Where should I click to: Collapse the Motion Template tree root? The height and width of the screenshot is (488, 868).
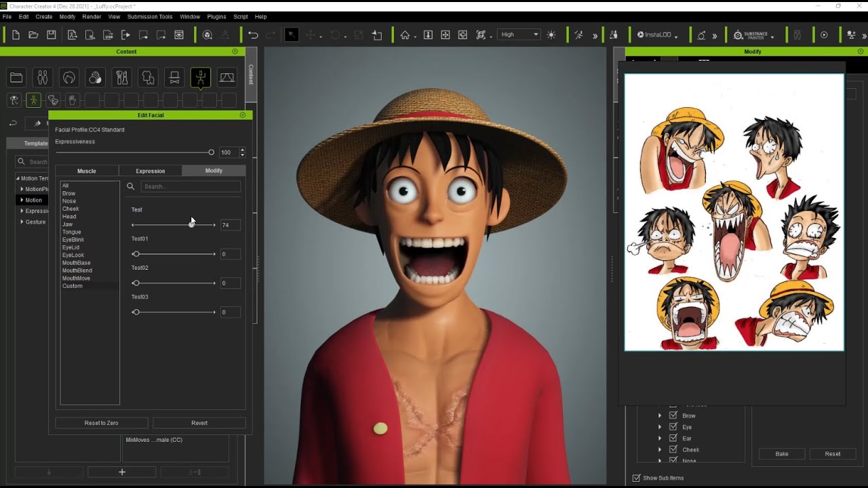click(x=18, y=178)
